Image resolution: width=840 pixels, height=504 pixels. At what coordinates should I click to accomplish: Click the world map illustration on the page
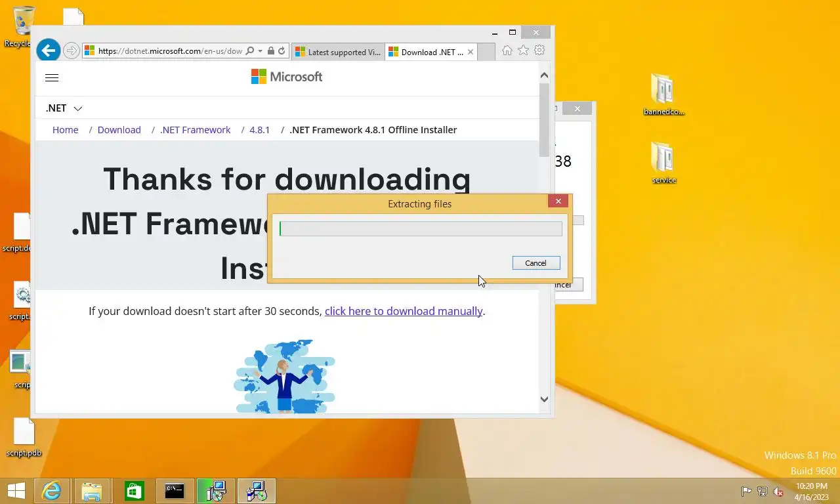(285, 376)
